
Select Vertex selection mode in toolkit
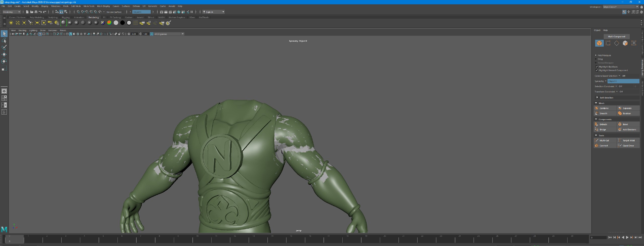coord(608,43)
